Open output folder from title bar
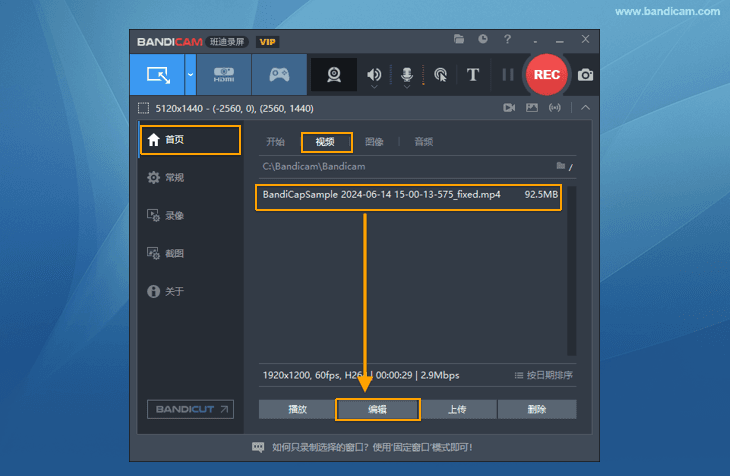Viewport: 730px width, 476px height. 459,39
